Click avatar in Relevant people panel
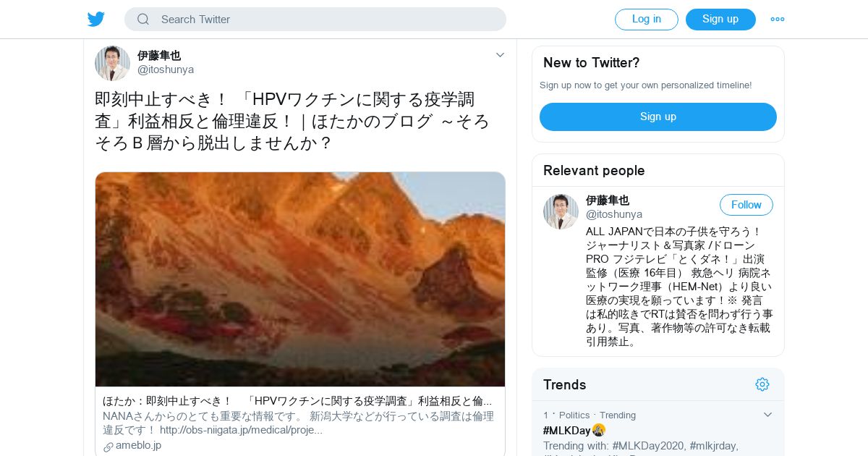The height and width of the screenshot is (456, 868). tap(561, 211)
